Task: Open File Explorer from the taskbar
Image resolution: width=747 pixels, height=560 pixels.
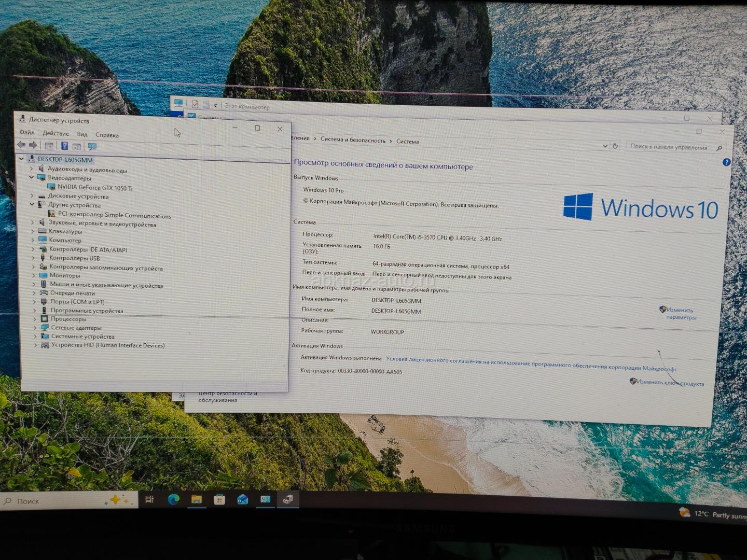Action: click(196, 499)
